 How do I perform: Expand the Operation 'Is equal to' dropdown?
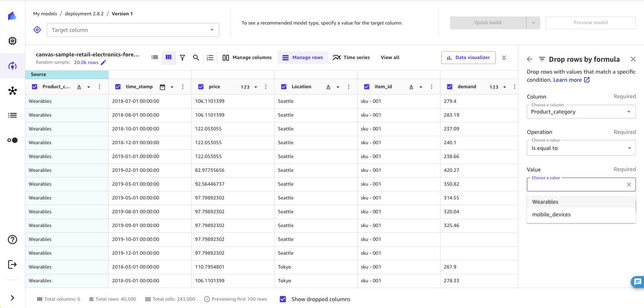581,148
